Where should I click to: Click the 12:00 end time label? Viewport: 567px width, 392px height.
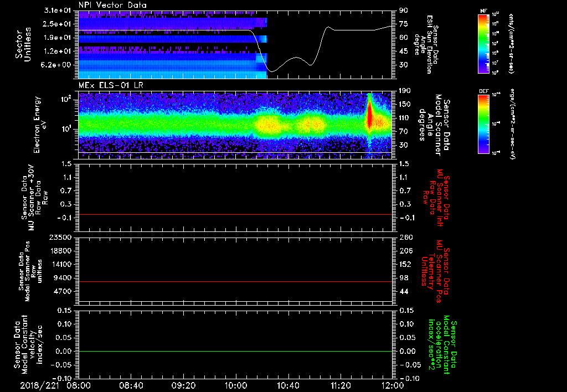(x=393, y=385)
